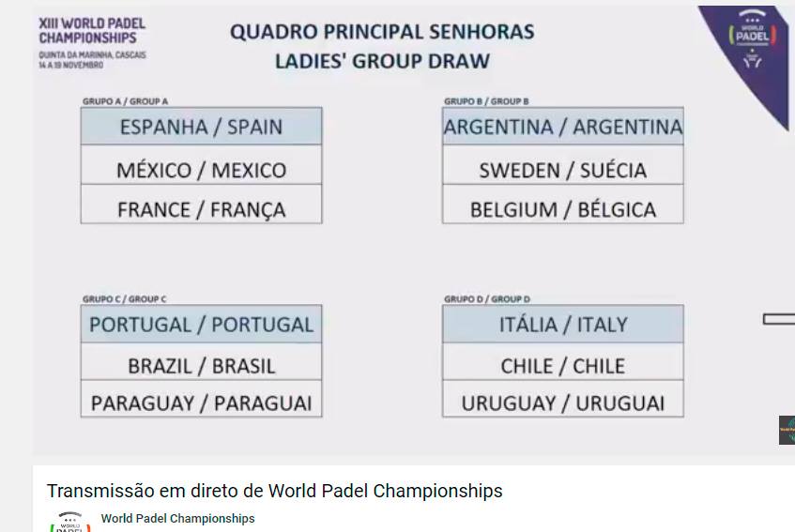Click the Argentina / Argentina header cell
This screenshot has height=532, width=795.
pos(563,126)
